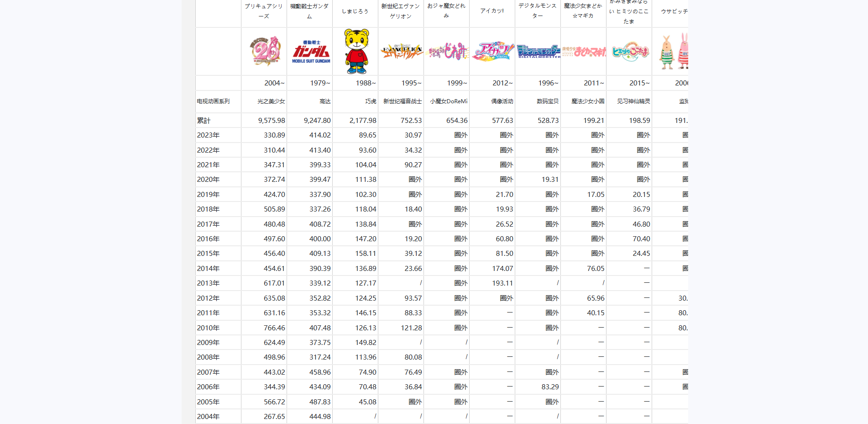Click the Gundam 2004 value 444.98
Screen dimensions: 868x424
tap(320, 416)
